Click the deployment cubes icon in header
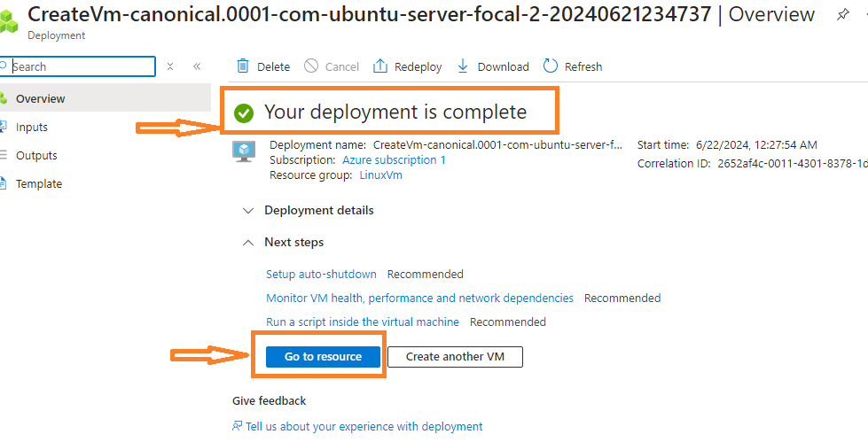The image size is (868, 442). [x=9, y=19]
